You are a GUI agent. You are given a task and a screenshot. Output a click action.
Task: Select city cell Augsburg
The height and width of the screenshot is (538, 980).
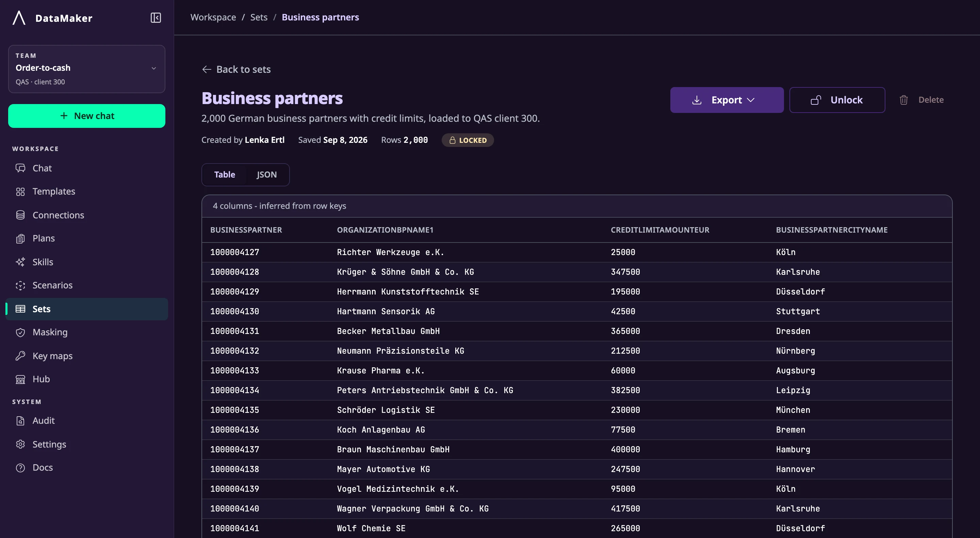[x=796, y=371]
